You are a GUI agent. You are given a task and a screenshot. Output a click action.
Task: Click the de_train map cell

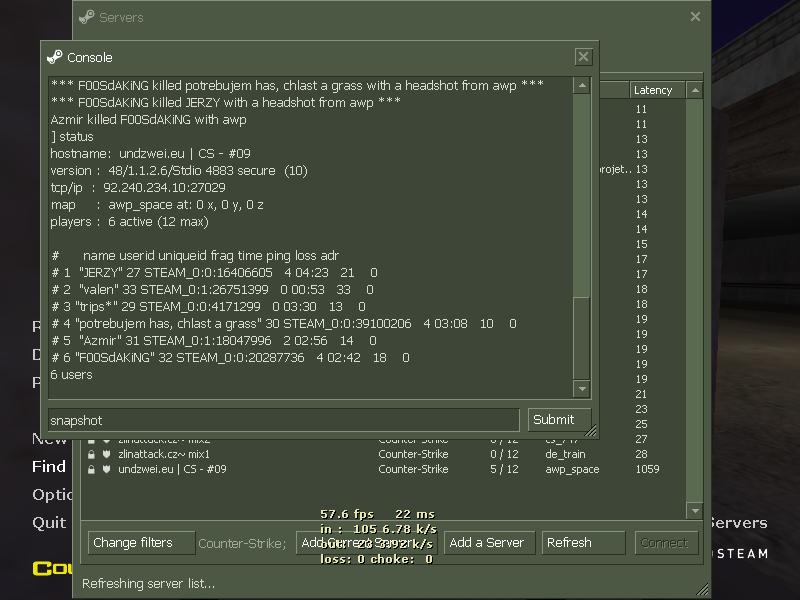[565, 454]
